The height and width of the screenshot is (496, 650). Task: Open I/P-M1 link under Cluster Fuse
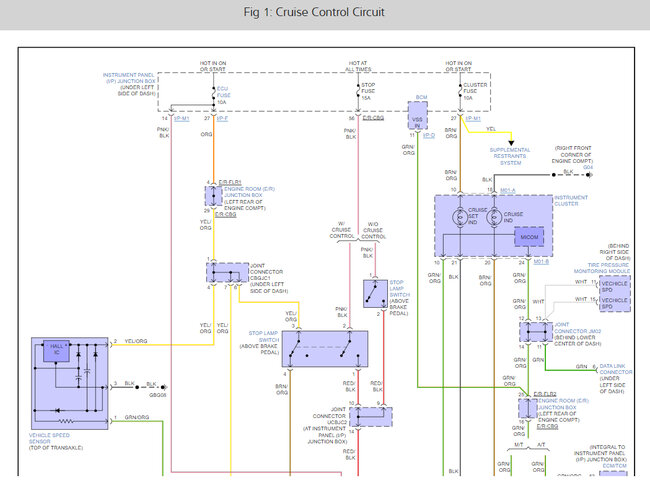pyautogui.click(x=473, y=119)
